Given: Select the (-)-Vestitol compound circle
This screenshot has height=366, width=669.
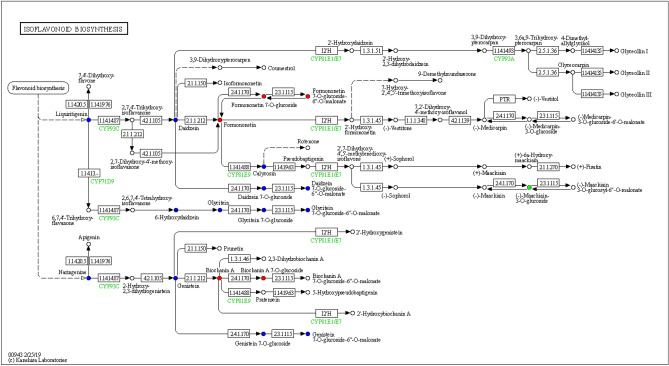Looking at the screenshot, I should 529,99.
